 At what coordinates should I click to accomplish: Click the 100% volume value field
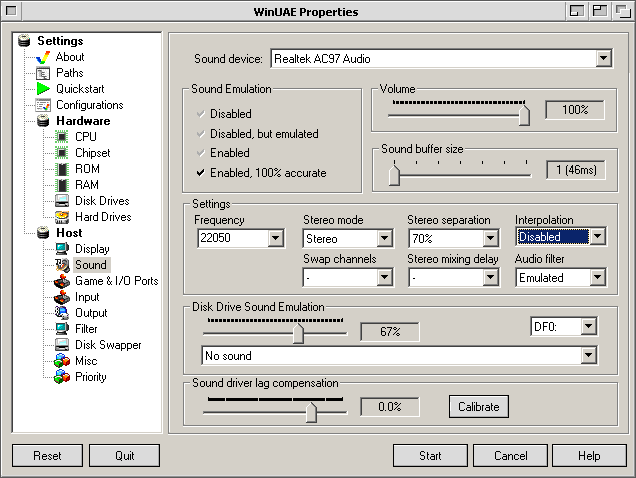point(575,110)
